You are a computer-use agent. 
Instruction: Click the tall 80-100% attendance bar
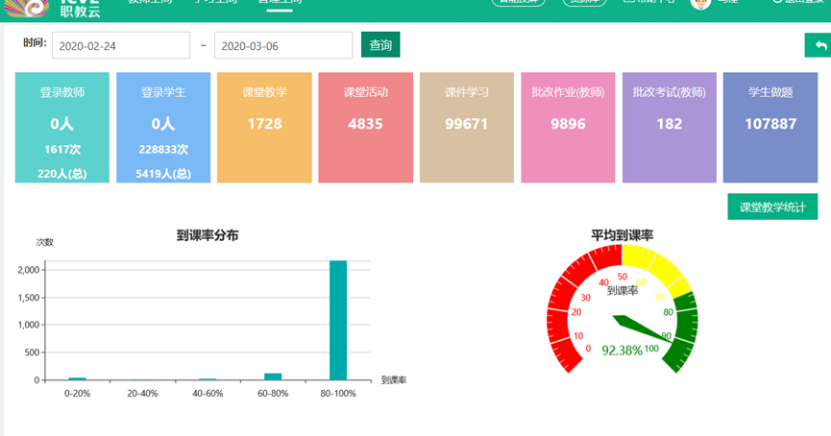338,320
